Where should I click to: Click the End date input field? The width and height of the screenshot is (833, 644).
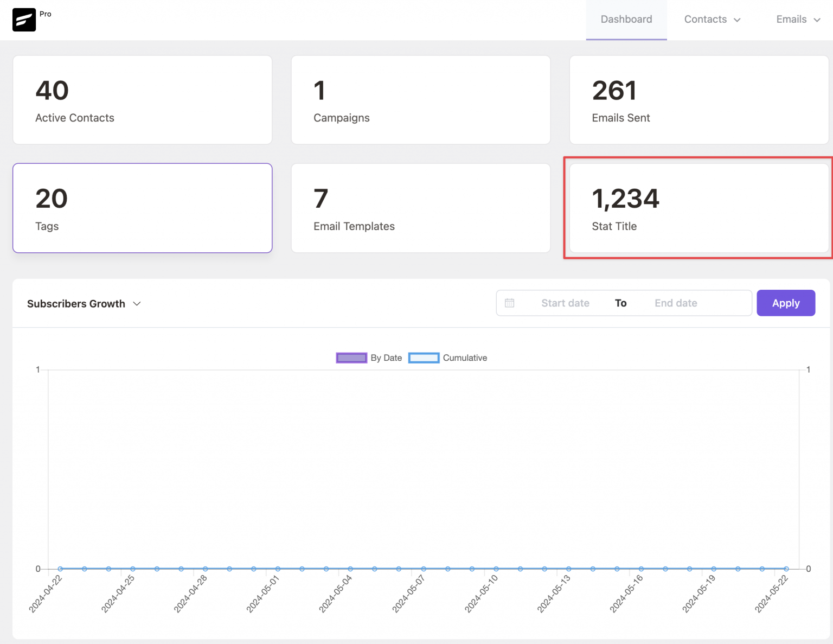coord(676,303)
